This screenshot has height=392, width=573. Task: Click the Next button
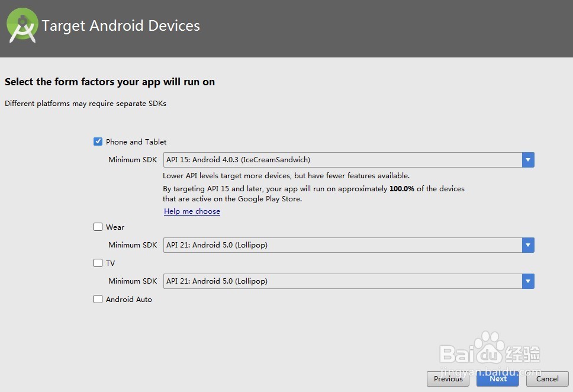[x=497, y=379]
